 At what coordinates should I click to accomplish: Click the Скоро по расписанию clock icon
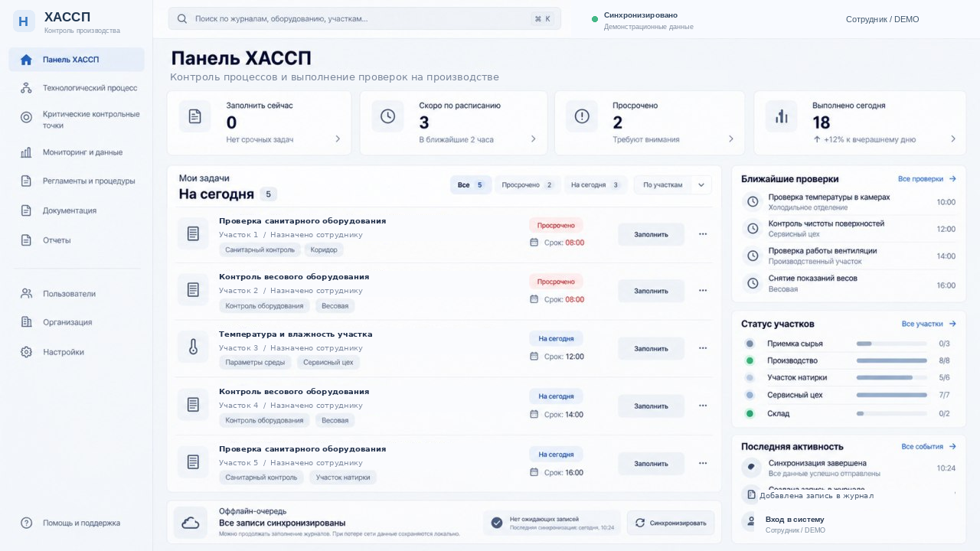[x=387, y=116]
